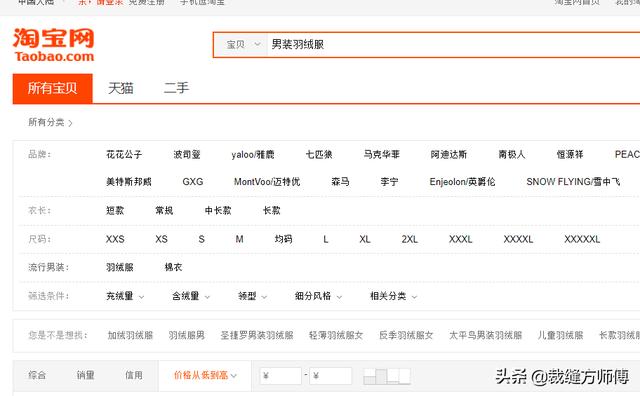Image resolution: width=640 pixels, height=396 pixels.
Task: Select 棉衣 under 流行男装
Action: 173,267
